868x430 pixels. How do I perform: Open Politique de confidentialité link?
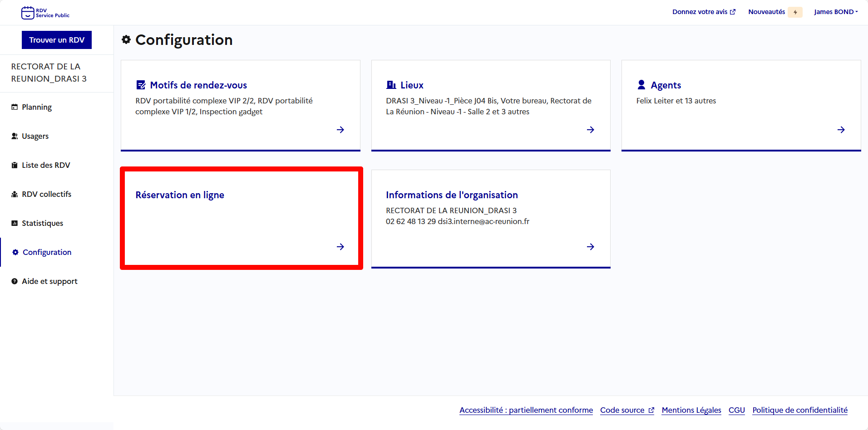pos(800,410)
